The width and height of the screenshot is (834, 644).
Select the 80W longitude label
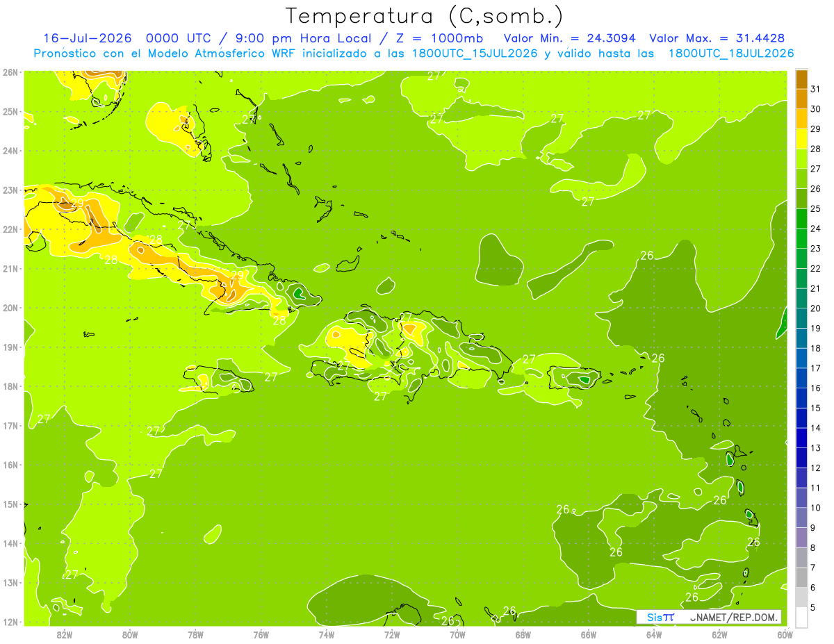(130, 634)
